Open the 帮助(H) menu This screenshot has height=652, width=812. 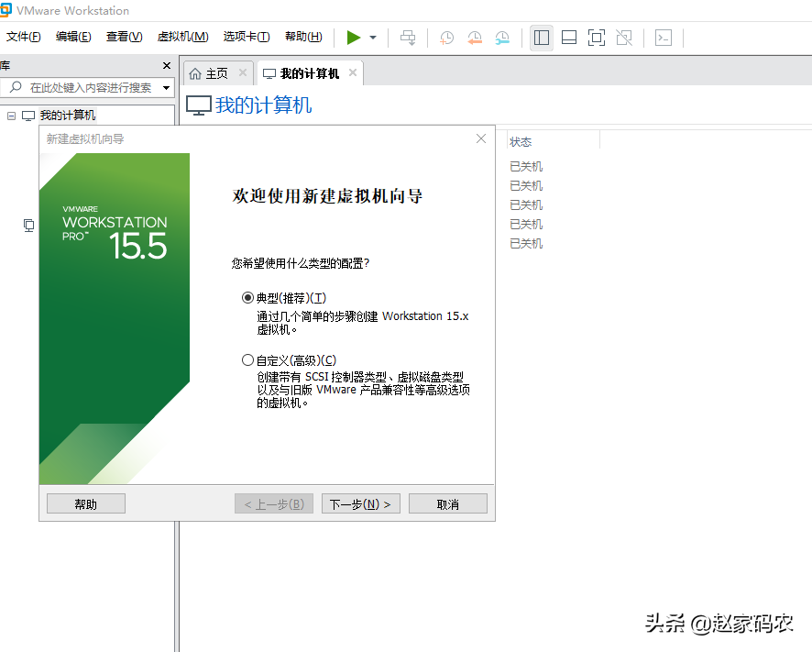pos(303,37)
